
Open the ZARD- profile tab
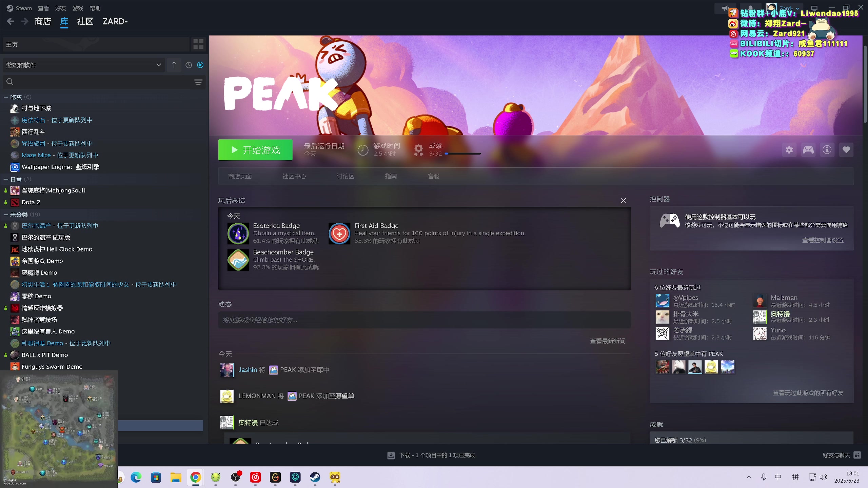coord(115,22)
